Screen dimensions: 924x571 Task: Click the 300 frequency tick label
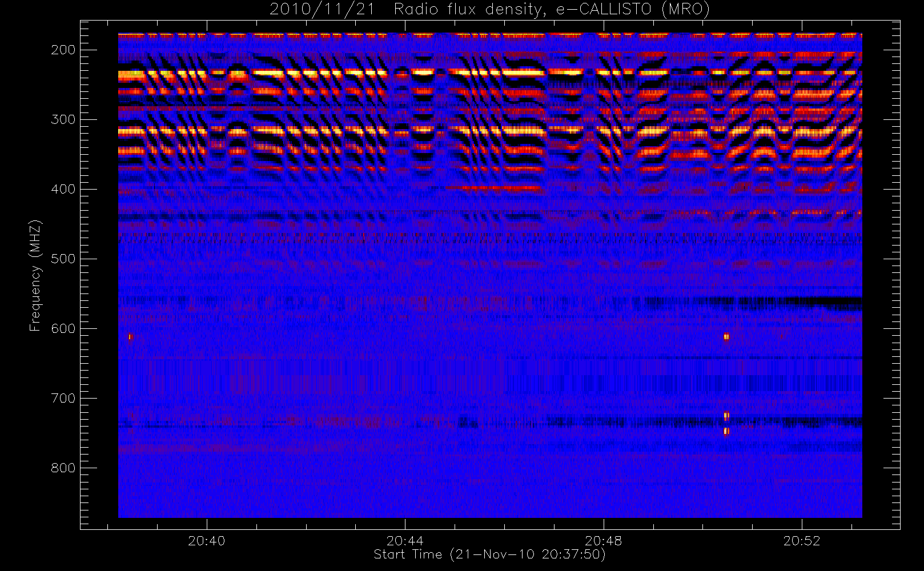pos(63,119)
